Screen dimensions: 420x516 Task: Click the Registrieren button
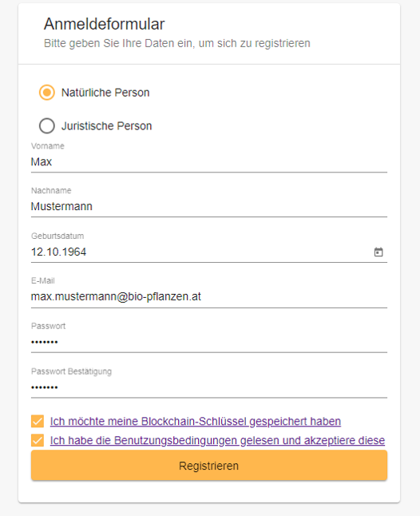click(209, 466)
